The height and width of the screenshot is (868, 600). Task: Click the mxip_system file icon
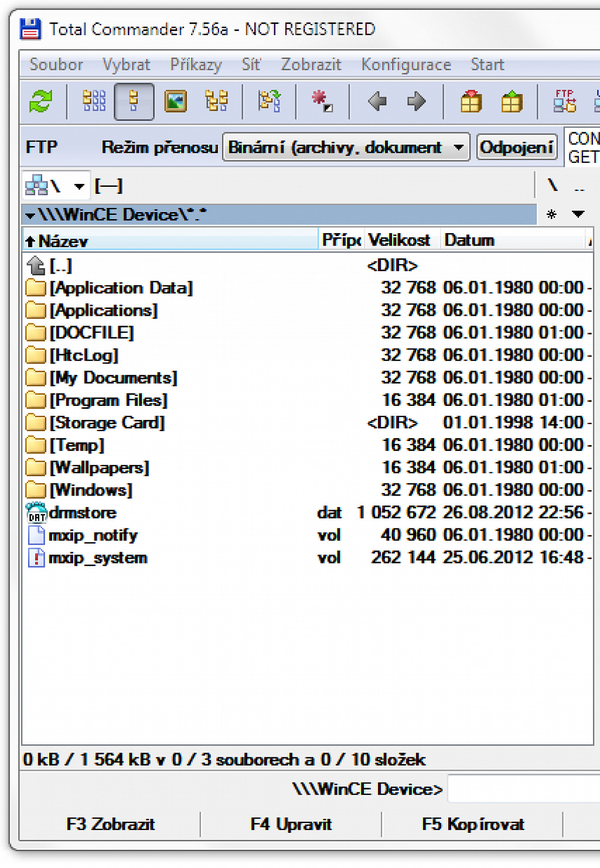[x=36, y=557]
